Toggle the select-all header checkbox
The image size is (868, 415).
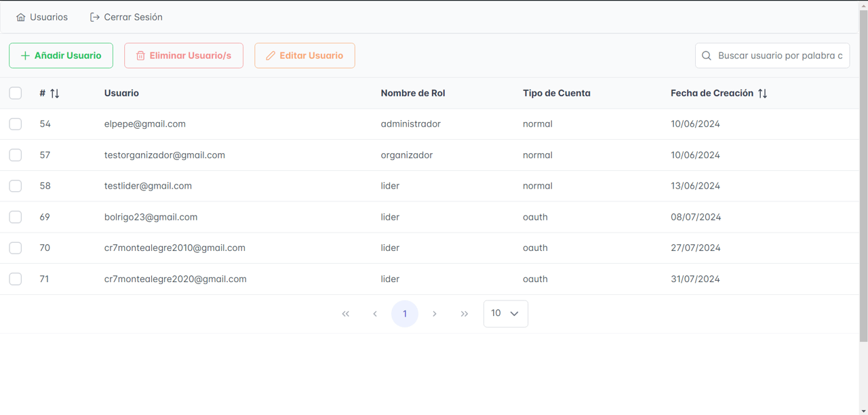[x=16, y=93]
